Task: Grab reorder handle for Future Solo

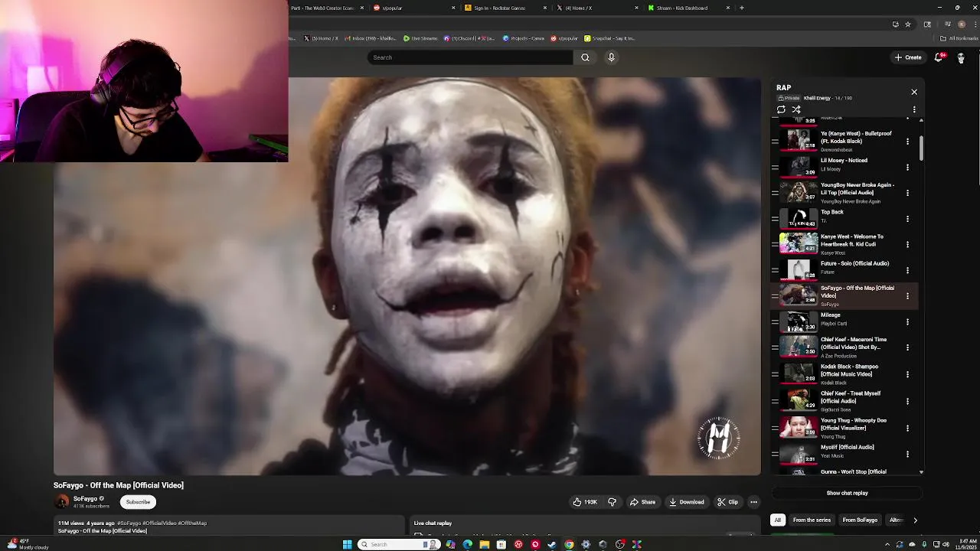Action: [x=774, y=270]
